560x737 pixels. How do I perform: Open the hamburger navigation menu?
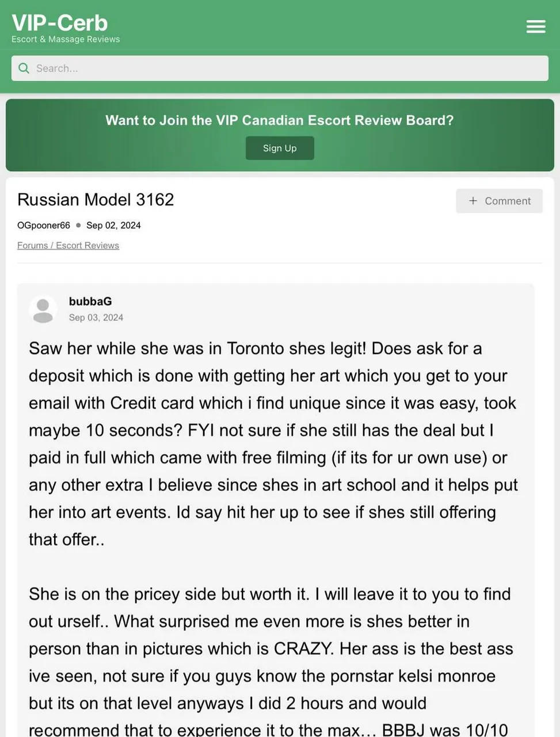click(535, 26)
